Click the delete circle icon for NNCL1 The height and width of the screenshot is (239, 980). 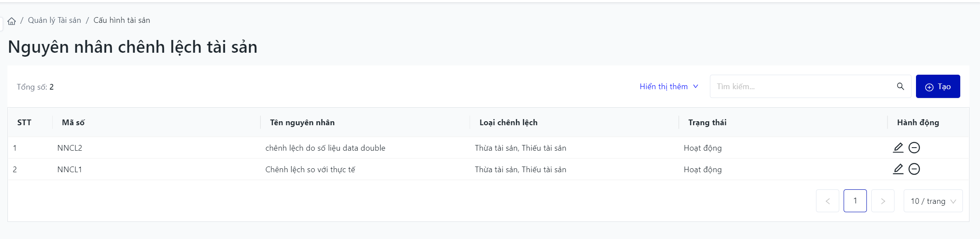(914, 169)
